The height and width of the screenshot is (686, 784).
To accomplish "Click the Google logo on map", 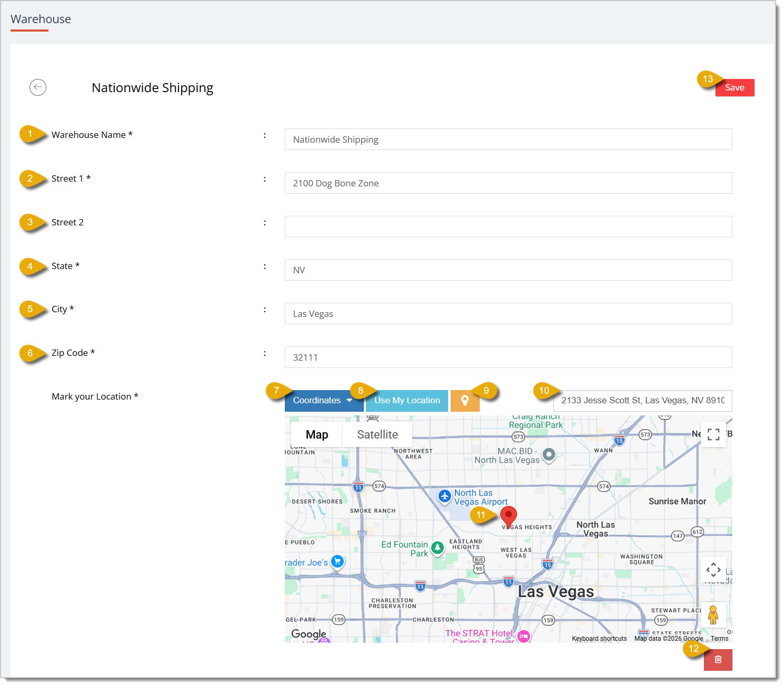I will [x=309, y=634].
